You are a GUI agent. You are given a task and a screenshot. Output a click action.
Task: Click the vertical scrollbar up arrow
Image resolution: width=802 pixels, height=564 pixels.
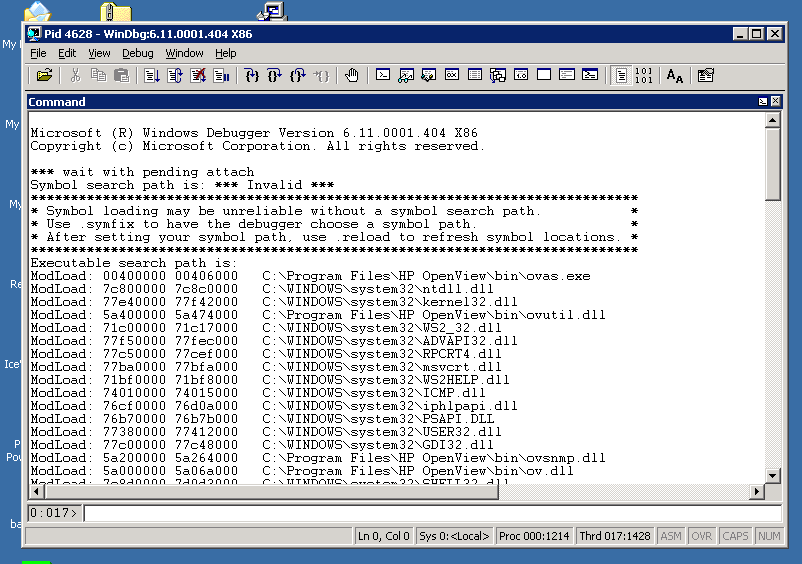[772, 120]
